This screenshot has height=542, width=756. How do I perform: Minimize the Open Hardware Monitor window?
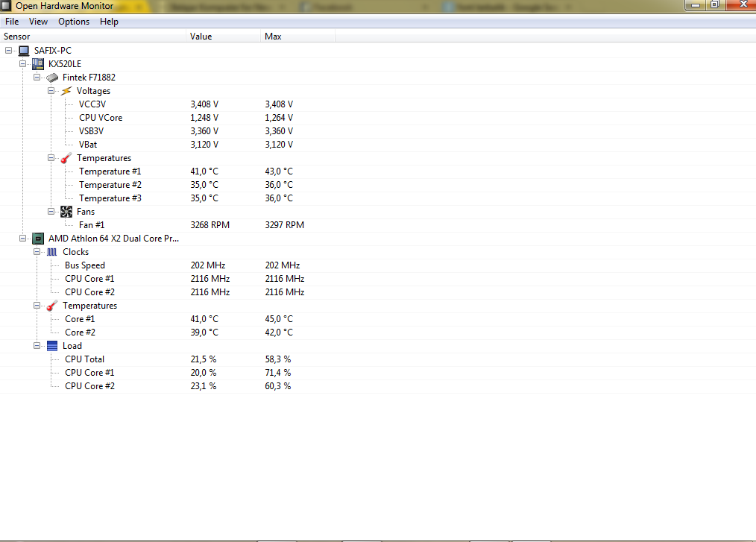click(696, 4)
